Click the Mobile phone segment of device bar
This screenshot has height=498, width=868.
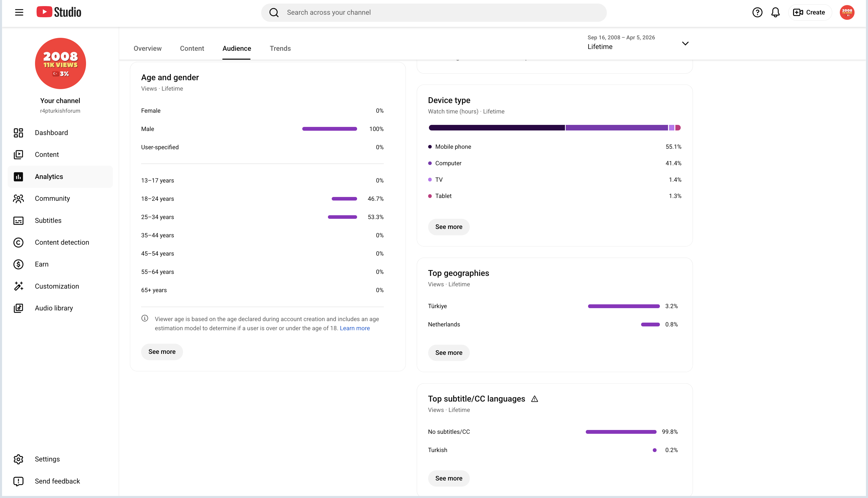pyautogui.click(x=497, y=128)
